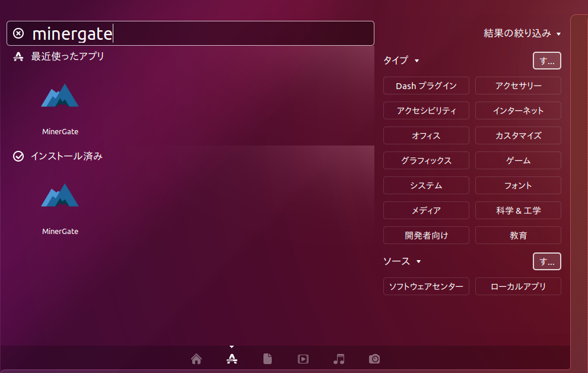The width and height of the screenshot is (588, 373).
Task: Toggle the システム filter
Action: pos(426,185)
